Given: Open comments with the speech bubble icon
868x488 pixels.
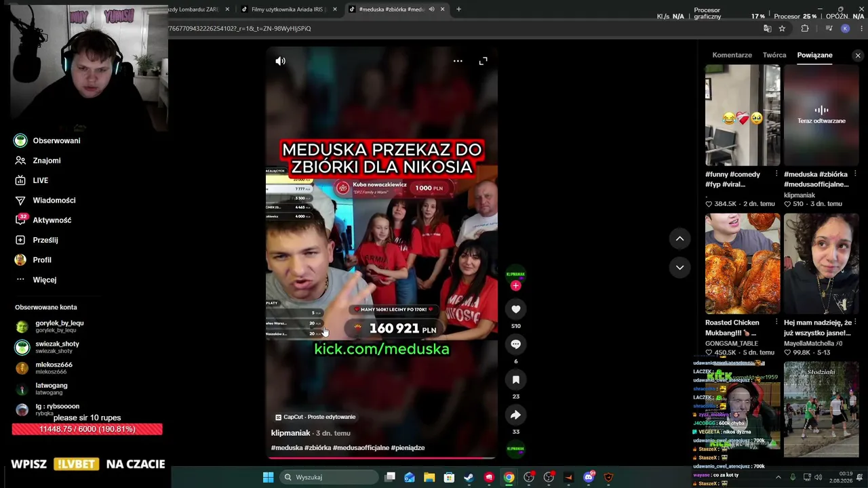Looking at the screenshot, I should pyautogui.click(x=515, y=344).
